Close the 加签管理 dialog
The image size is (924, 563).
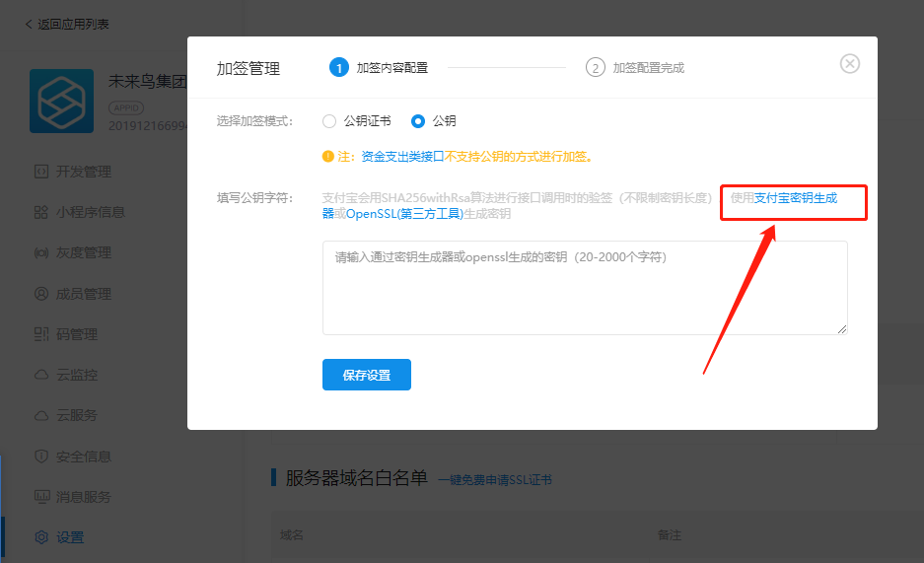click(x=849, y=64)
